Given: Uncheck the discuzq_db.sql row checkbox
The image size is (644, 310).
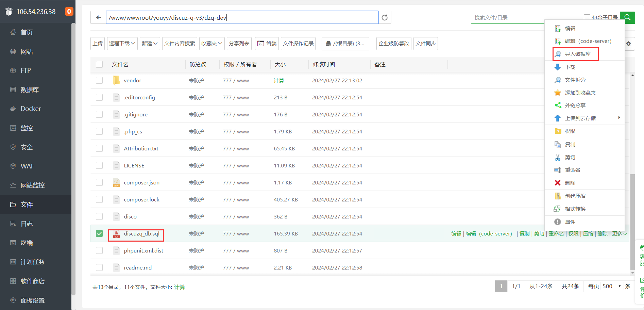Looking at the screenshot, I should (x=99, y=233).
